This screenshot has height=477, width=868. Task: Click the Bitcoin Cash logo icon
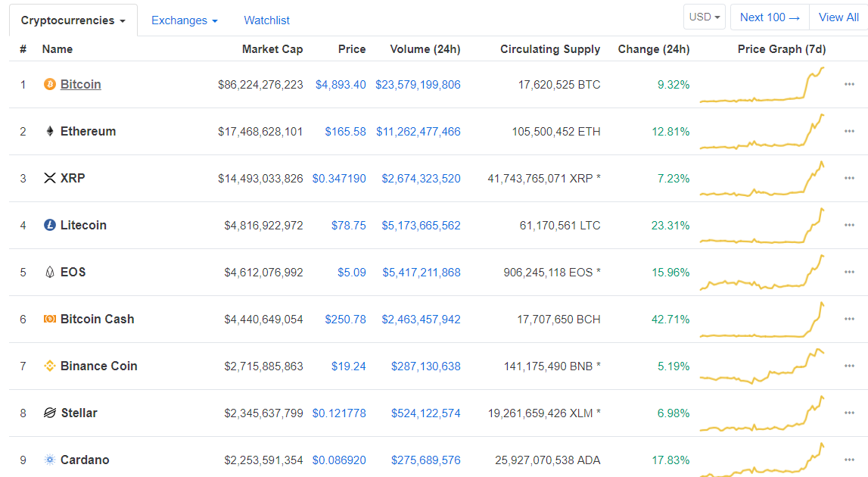click(50, 319)
